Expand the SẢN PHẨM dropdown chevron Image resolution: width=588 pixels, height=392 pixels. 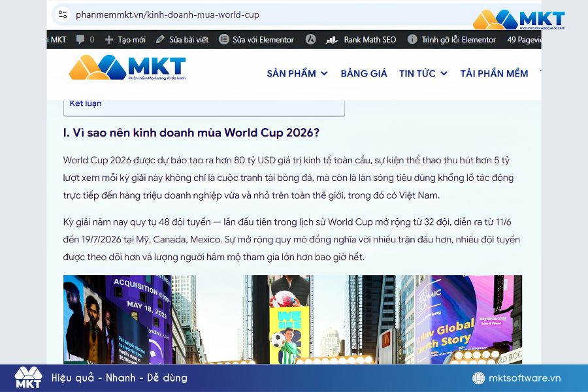[x=324, y=74]
